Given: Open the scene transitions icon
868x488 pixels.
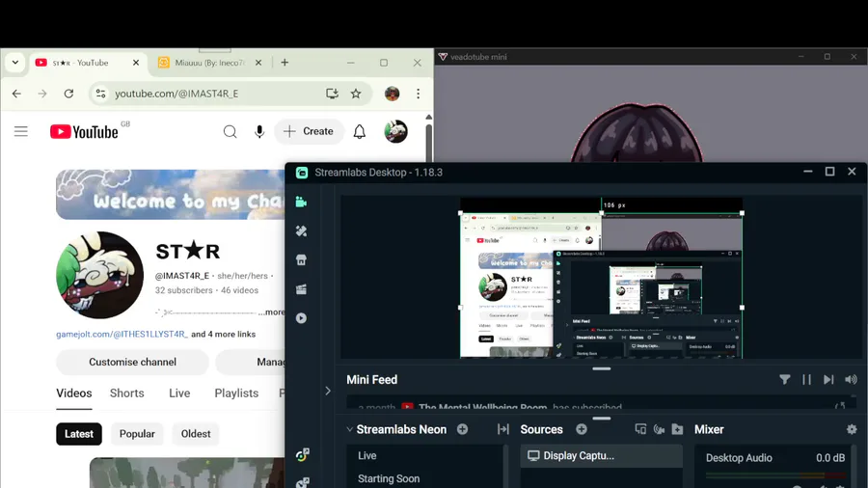Looking at the screenshot, I should [502, 429].
